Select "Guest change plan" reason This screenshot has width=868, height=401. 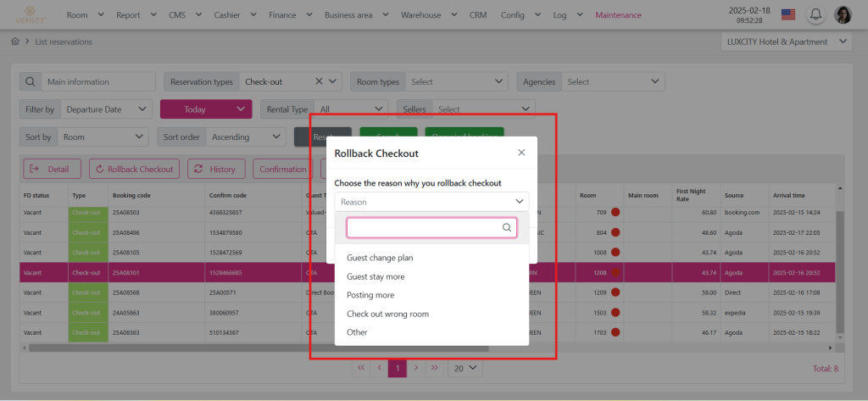click(380, 258)
